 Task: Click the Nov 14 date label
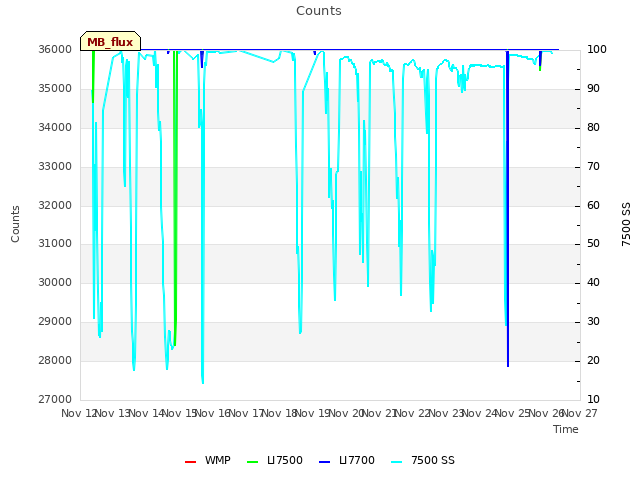[x=146, y=413]
